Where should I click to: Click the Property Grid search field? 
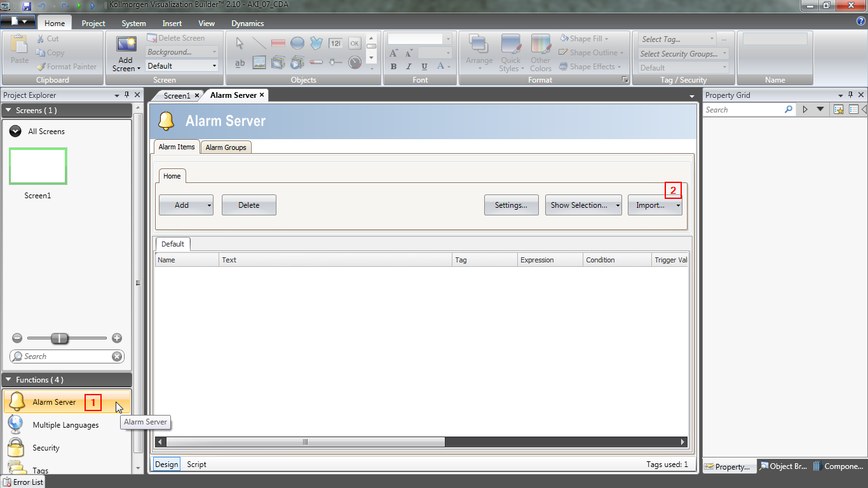tap(749, 109)
